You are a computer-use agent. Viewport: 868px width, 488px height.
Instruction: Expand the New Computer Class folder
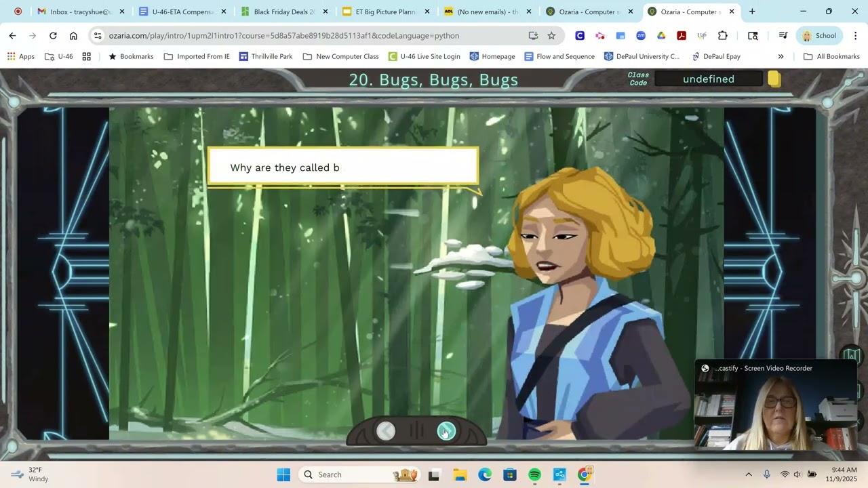pyautogui.click(x=341, y=56)
